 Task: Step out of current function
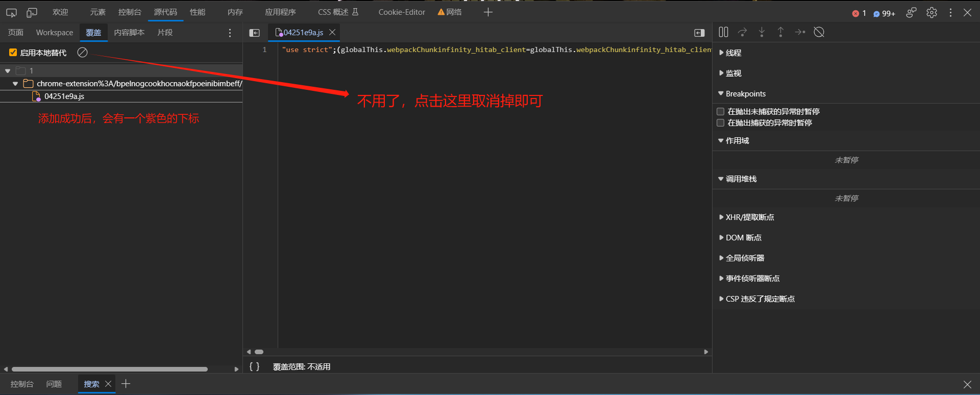click(x=780, y=32)
